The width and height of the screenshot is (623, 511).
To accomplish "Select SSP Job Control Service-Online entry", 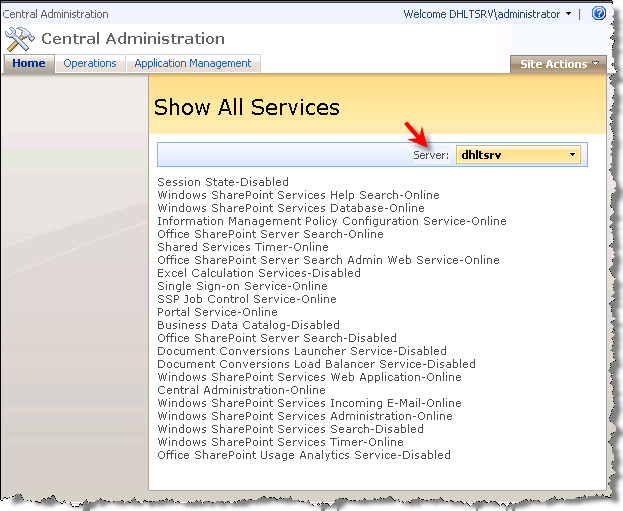I will pos(247,299).
